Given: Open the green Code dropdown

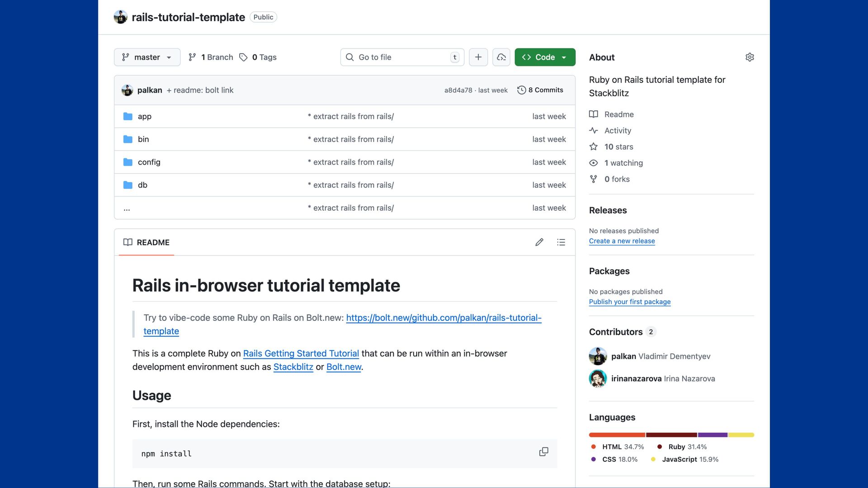Looking at the screenshot, I should point(545,57).
